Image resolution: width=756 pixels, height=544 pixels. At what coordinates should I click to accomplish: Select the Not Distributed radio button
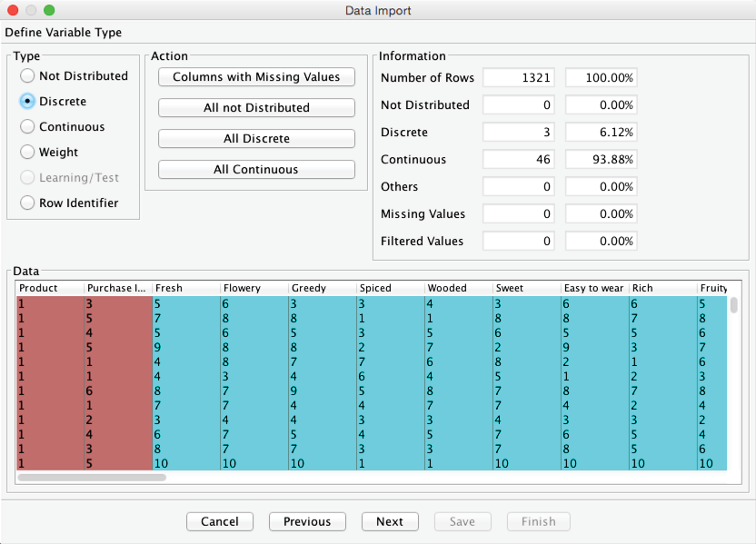[x=27, y=76]
